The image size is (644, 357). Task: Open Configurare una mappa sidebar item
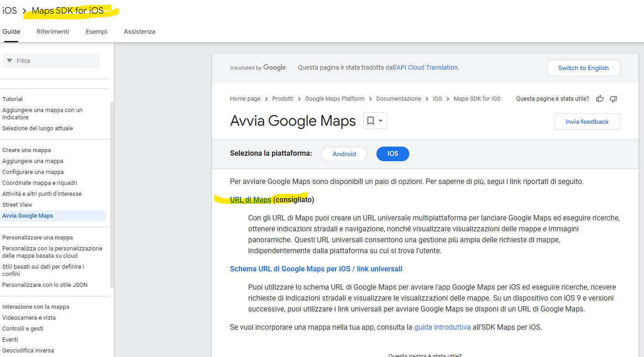coord(33,172)
